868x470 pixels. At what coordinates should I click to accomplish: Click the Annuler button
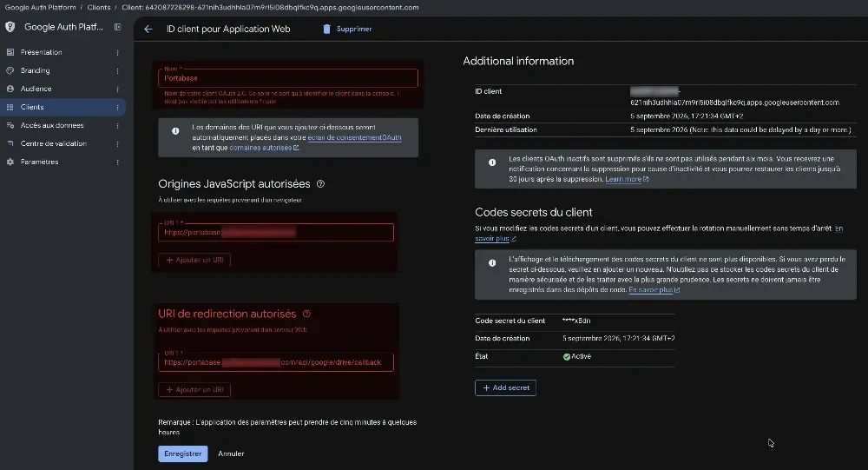231,453
